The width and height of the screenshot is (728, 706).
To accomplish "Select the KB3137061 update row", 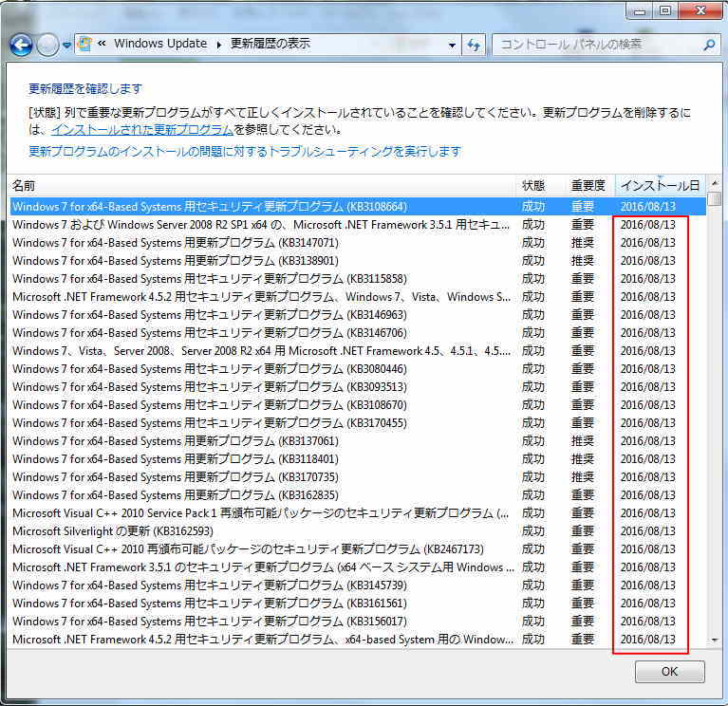I will coord(358,441).
